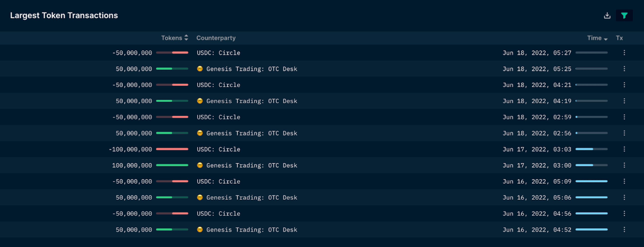
Task: Click the -50,000,000 amount at Jun 18 04:21
Action: [132, 85]
